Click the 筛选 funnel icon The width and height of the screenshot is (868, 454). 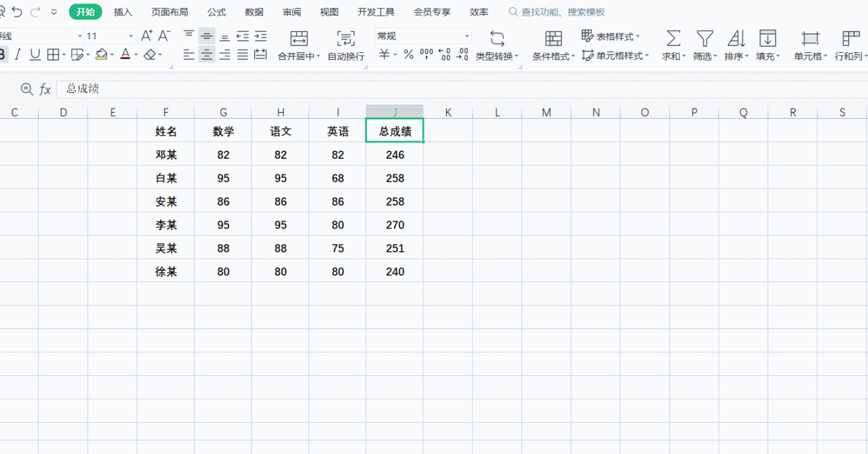point(705,38)
